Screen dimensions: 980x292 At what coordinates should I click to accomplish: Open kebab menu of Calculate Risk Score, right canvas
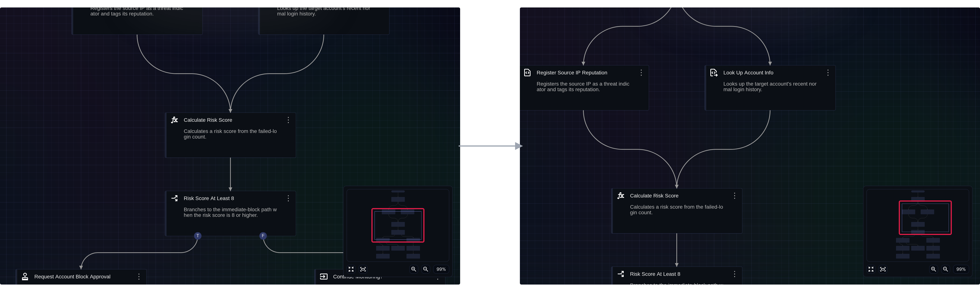735,196
